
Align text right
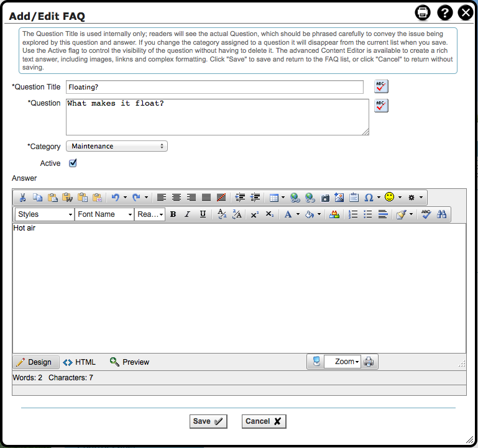pos(191,198)
